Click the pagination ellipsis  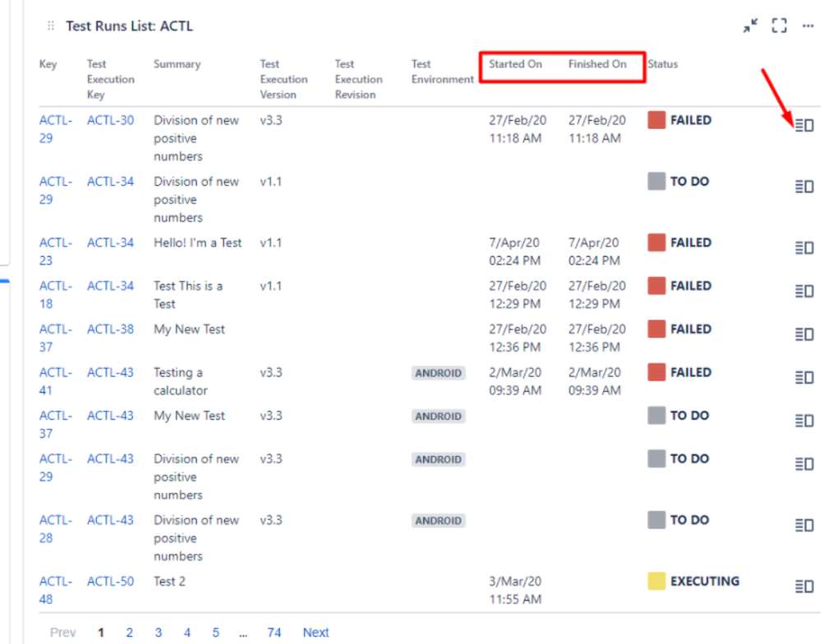(x=243, y=635)
